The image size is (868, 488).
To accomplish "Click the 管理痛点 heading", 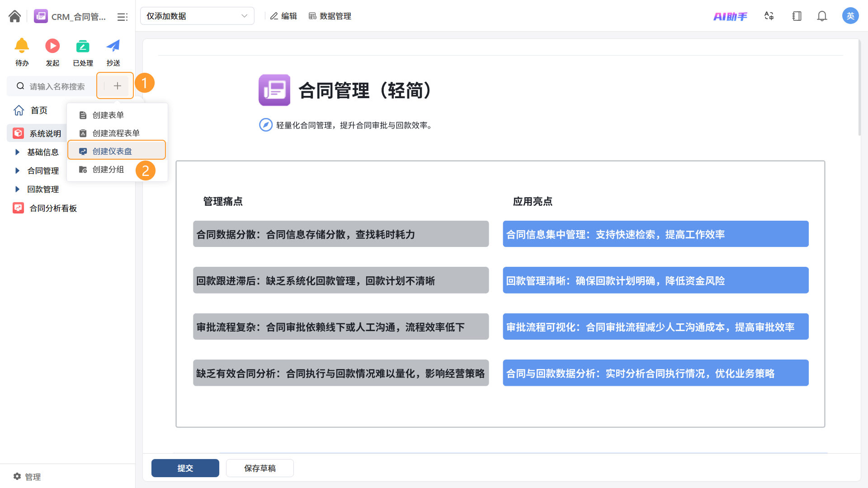I will tap(223, 201).
